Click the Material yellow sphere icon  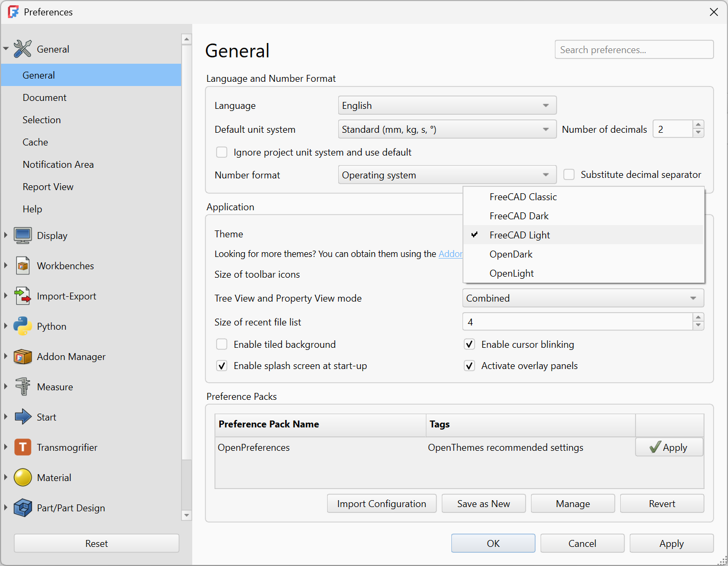(x=23, y=478)
